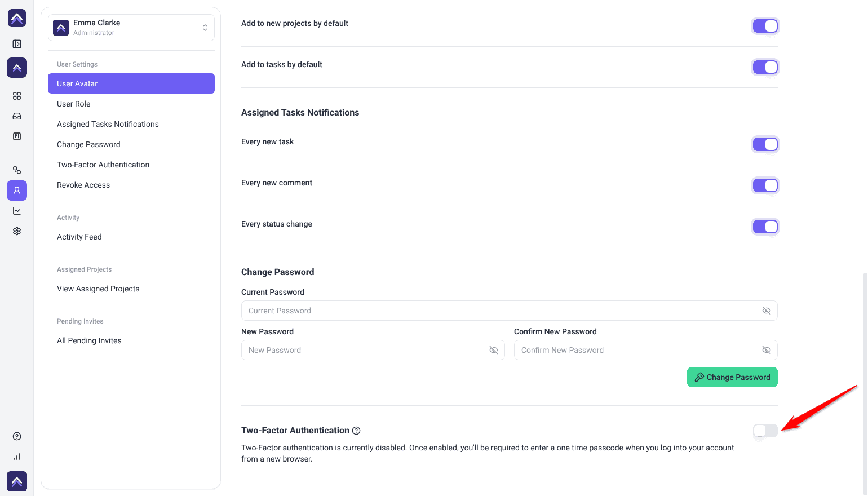Select Revoke Access menu item
This screenshot has width=868, height=496.
pos(131,185)
